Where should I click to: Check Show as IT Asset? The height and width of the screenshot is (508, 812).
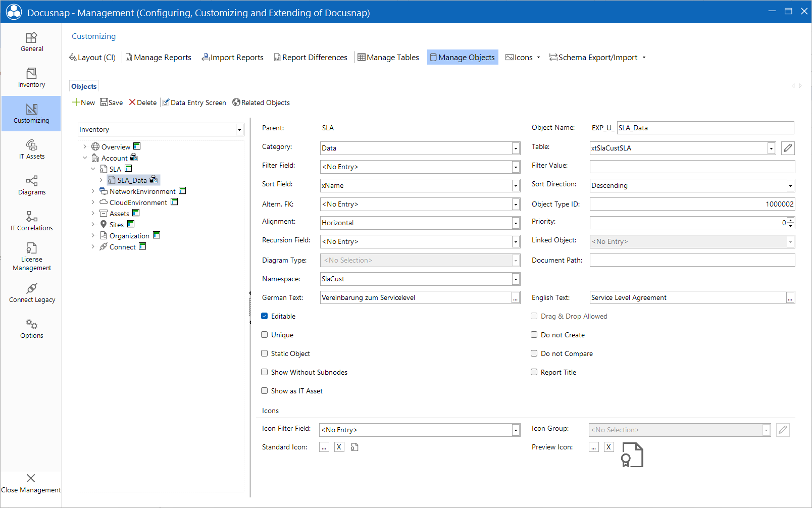264,391
